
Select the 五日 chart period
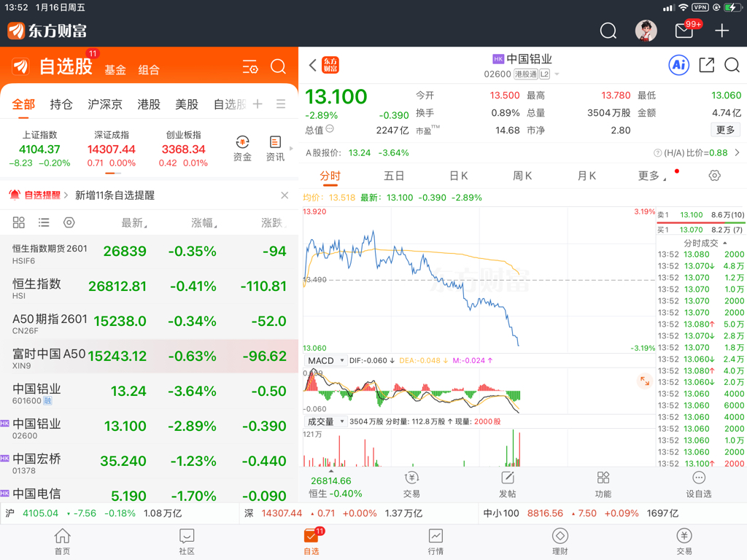[x=394, y=176]
